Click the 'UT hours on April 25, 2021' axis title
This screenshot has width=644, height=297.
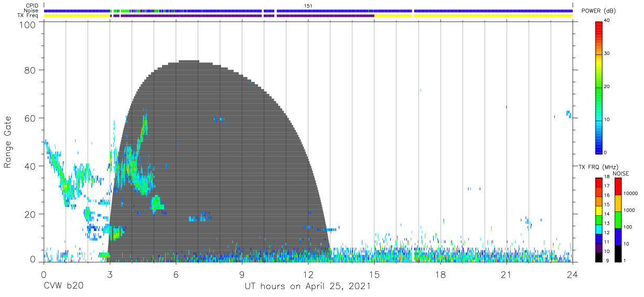[307, 287]
